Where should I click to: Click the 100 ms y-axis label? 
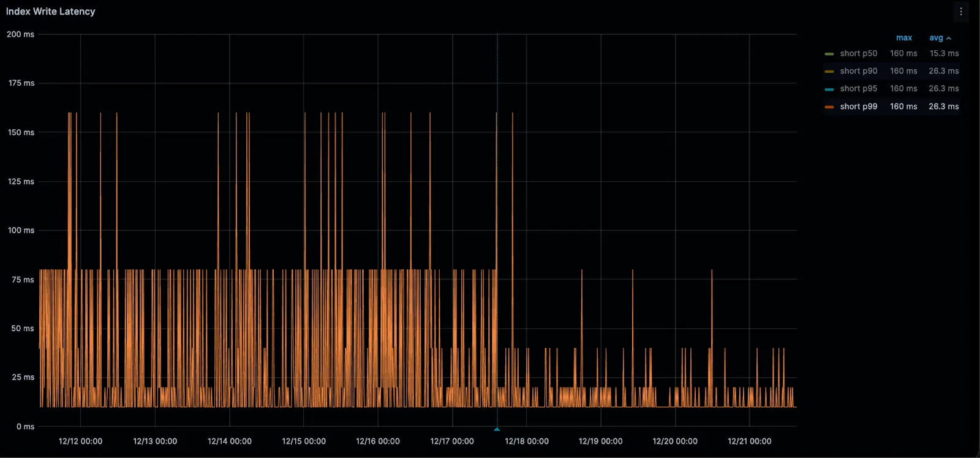[21, 231]
